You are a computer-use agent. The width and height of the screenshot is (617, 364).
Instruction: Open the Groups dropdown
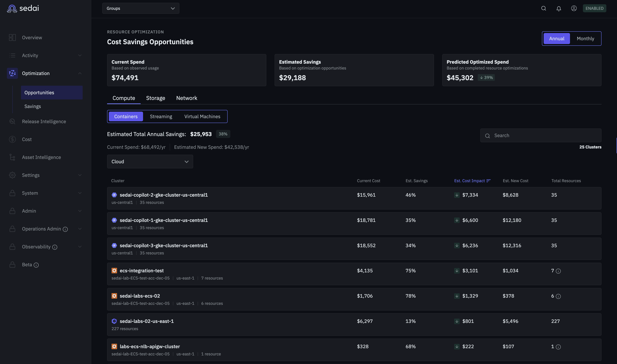click(141, 8)
